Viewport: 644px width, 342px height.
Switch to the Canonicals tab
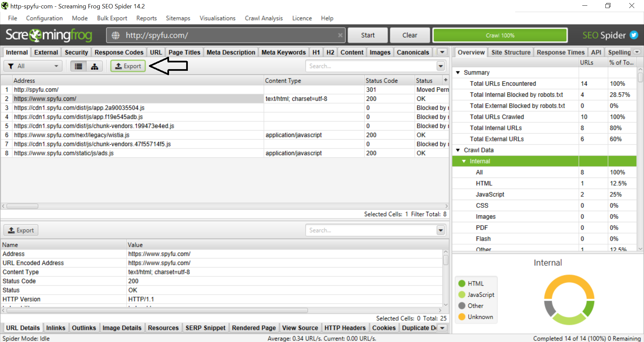[x=413, y=52]
